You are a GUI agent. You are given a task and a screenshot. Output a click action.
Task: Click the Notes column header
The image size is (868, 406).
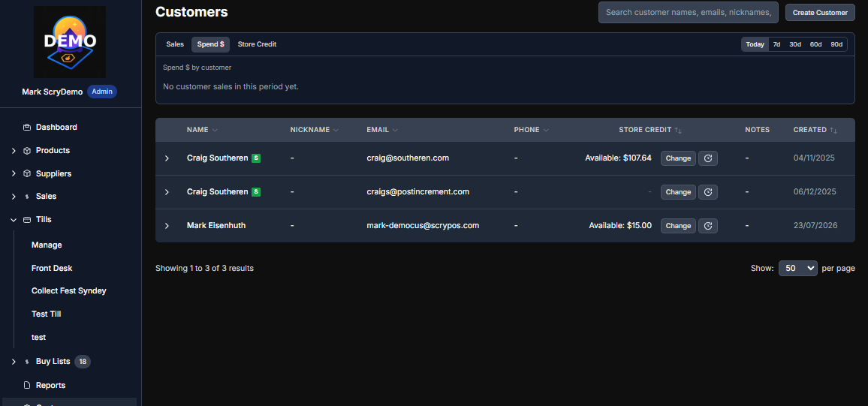pos(758,130)
